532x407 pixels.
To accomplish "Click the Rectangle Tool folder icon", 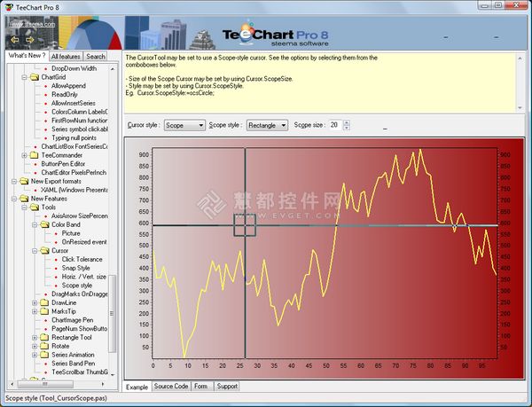I will click(45, 338).
